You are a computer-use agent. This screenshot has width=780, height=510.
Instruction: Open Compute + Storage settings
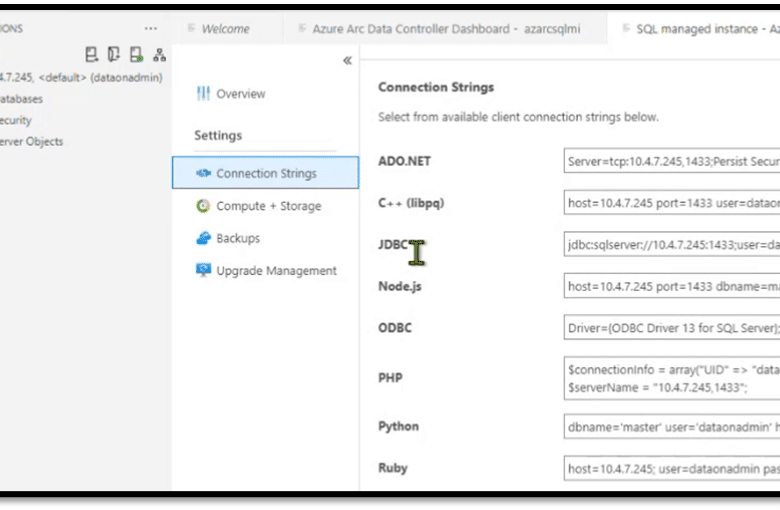click(x=269, y=206)
